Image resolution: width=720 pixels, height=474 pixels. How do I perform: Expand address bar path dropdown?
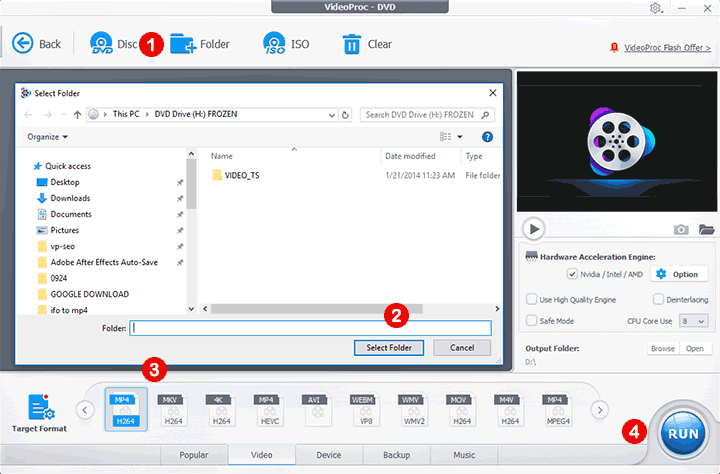(332, 115)
